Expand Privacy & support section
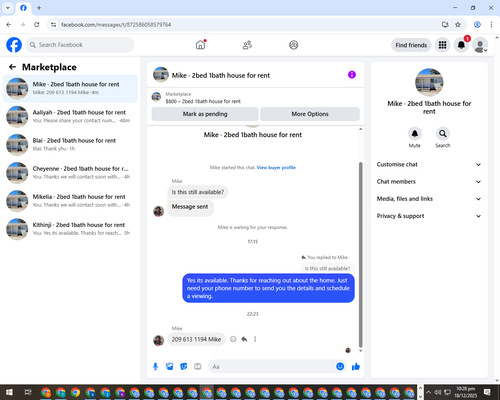This screenshot has width=500, height=400. coord(429,216)
